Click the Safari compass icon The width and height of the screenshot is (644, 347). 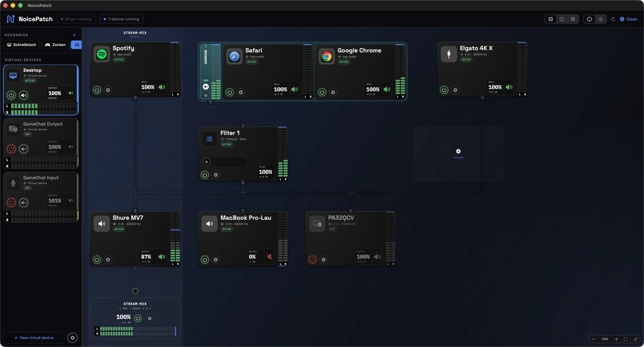coord(234,57)
